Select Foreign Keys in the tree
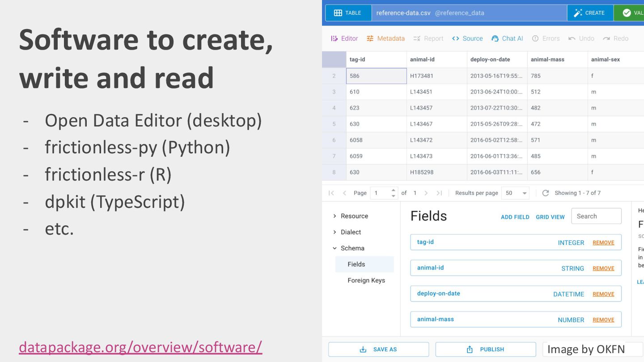The width and height of the screenshot is (644, 362). 366,280
